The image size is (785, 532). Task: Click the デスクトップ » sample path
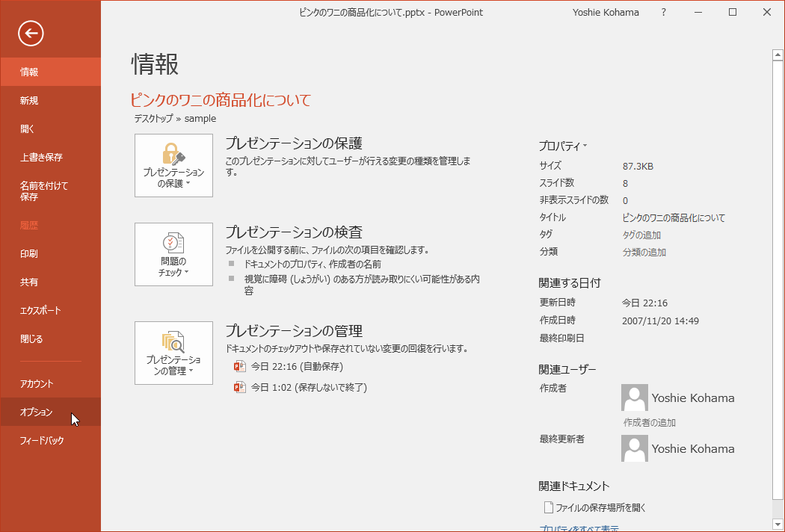coord(175,119)
